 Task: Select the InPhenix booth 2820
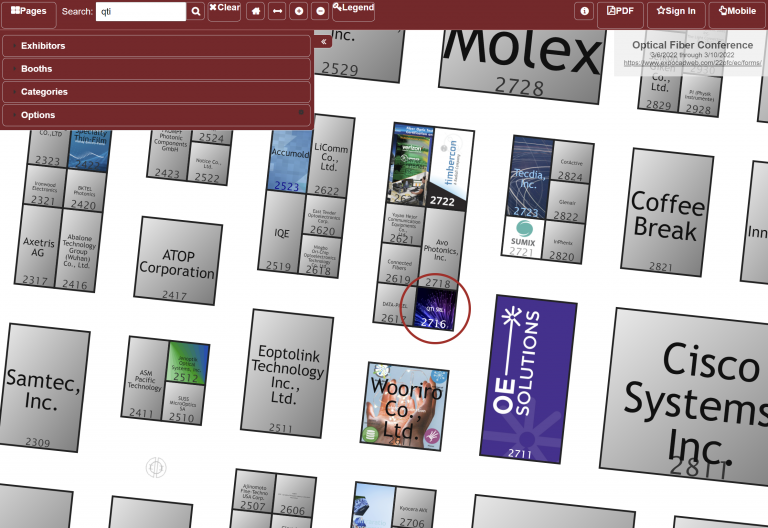click(562, 242)
